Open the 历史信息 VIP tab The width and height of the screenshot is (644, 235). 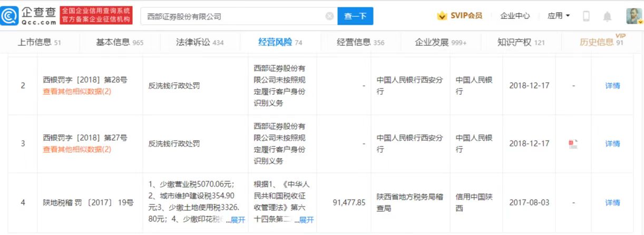(602, 42)
